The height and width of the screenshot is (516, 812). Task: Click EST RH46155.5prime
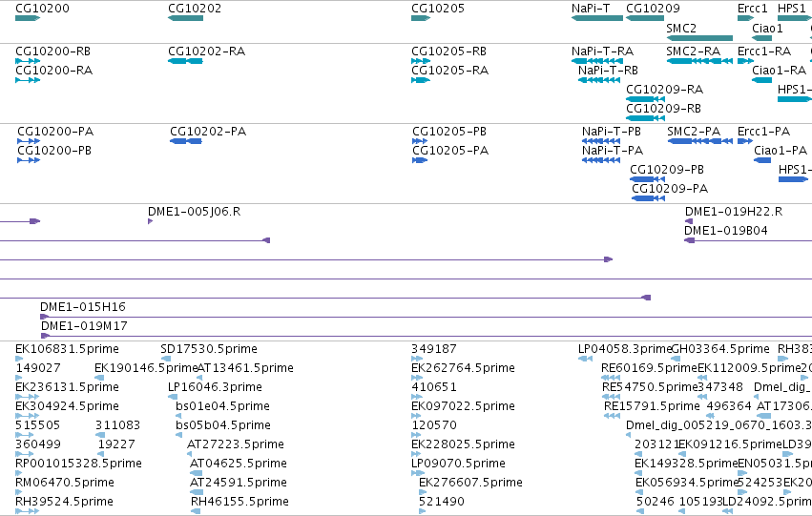[x=196, y=511]
